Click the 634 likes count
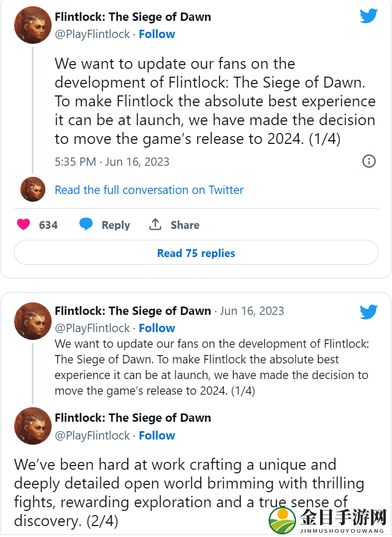 click(x=48, y=225)
